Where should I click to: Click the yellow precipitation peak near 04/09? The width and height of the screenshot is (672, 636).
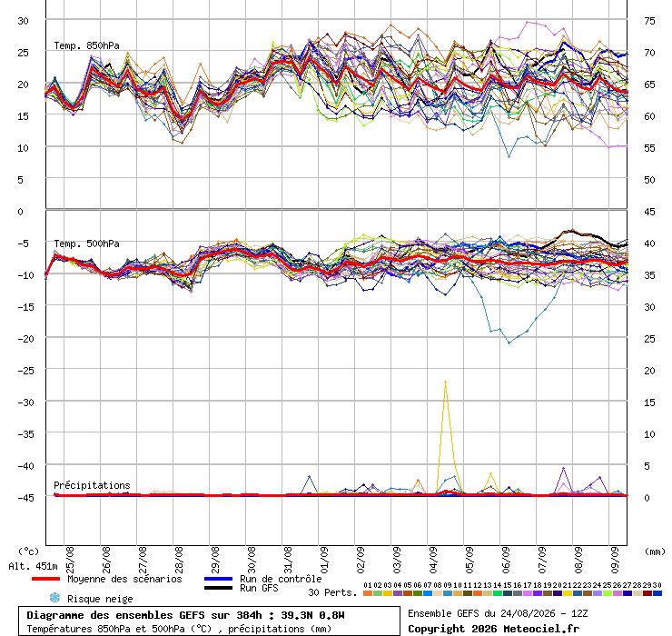click(x=446, y=382)
